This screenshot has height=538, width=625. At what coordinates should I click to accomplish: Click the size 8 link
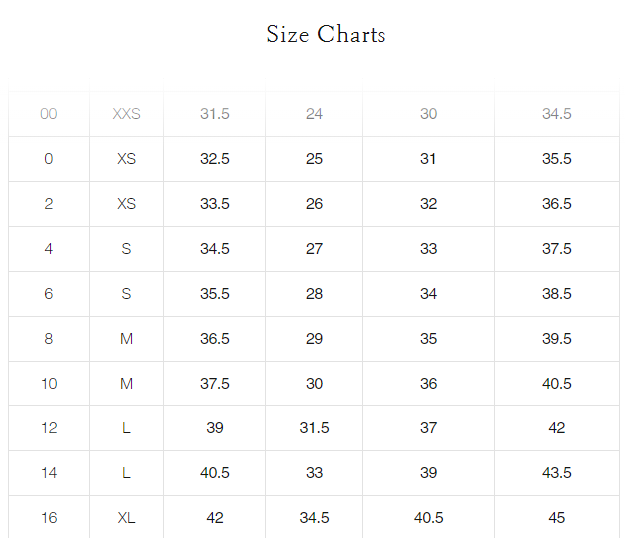click(49, 339)
